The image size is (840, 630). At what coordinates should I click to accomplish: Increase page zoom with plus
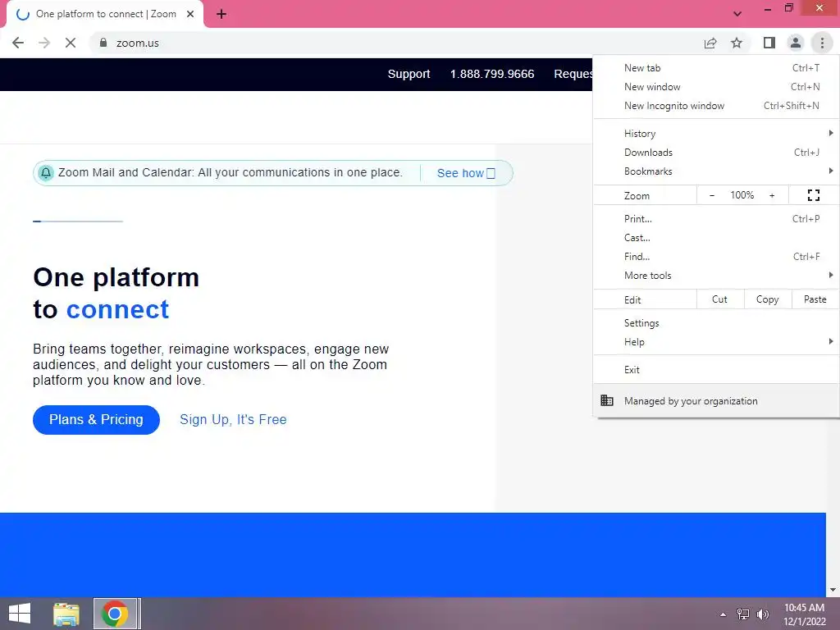tap(772, 195)
